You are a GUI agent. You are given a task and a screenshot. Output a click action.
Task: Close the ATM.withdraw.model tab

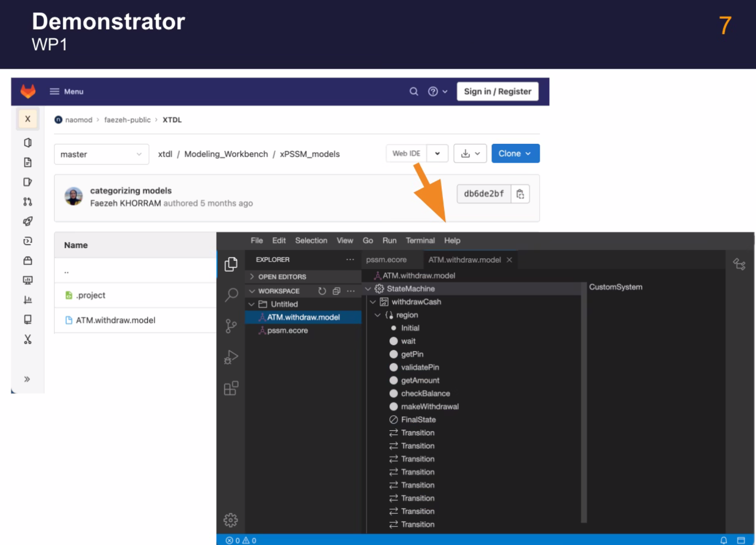(509, 260)
